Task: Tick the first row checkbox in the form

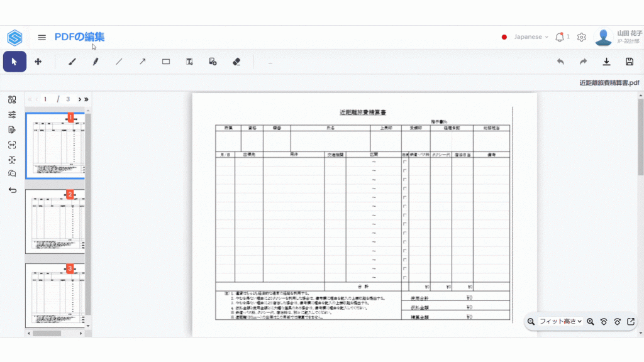Action: tap(404, 162)
